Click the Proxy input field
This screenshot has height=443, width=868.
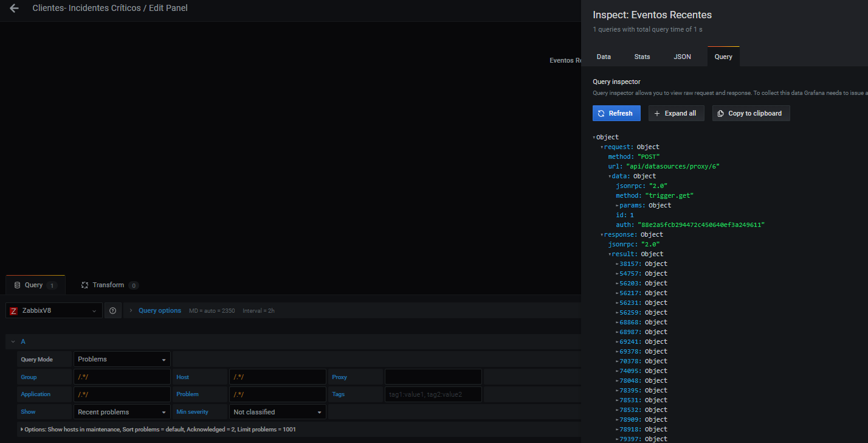pyautogui.click(x=433, y=377)
